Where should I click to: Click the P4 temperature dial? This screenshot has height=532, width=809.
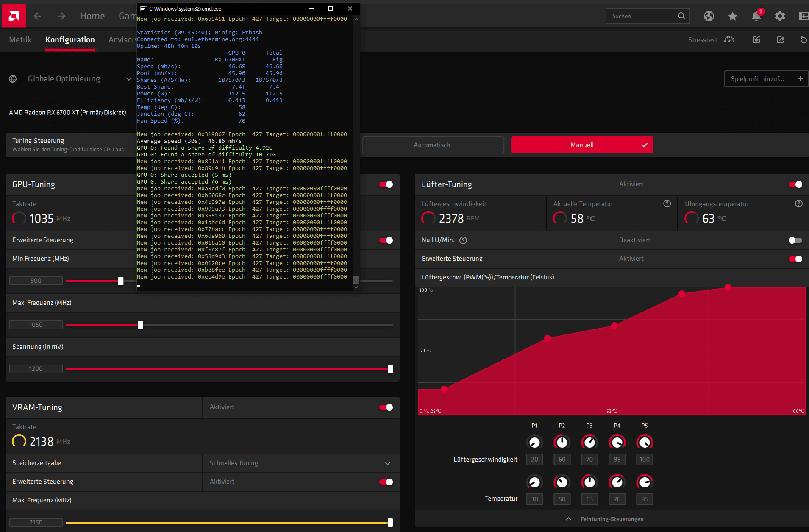click(617, 482)
